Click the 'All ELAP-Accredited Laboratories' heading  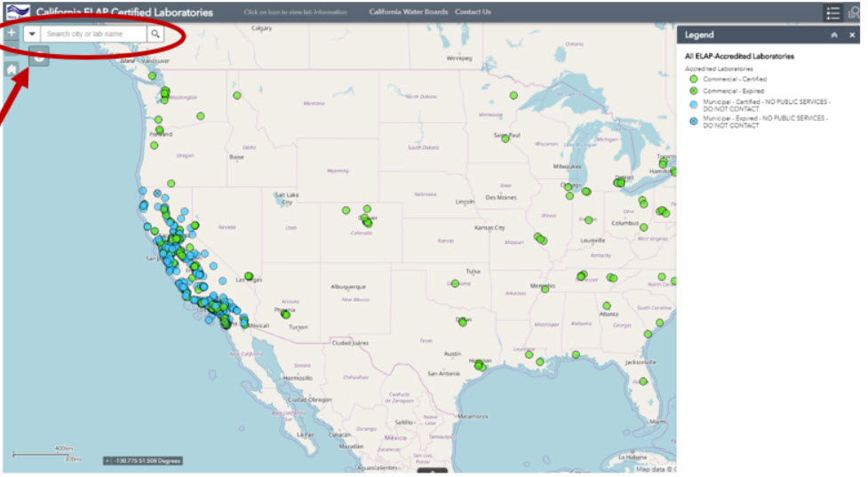pyautogui.click(x=739, y=56)
